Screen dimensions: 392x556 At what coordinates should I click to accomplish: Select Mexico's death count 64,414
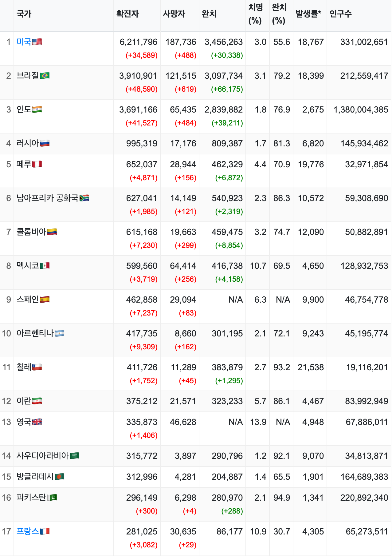click(x=183, y=266)
